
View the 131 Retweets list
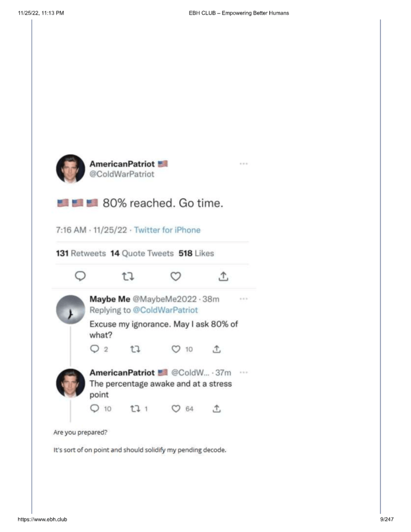[x=81, y=253]
